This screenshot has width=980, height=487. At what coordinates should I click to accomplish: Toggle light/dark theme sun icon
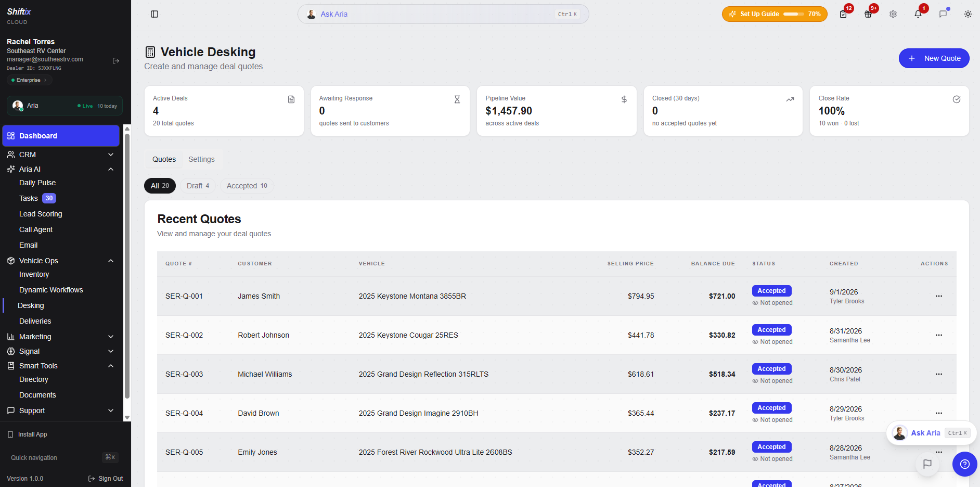click(x=968, y=14)
